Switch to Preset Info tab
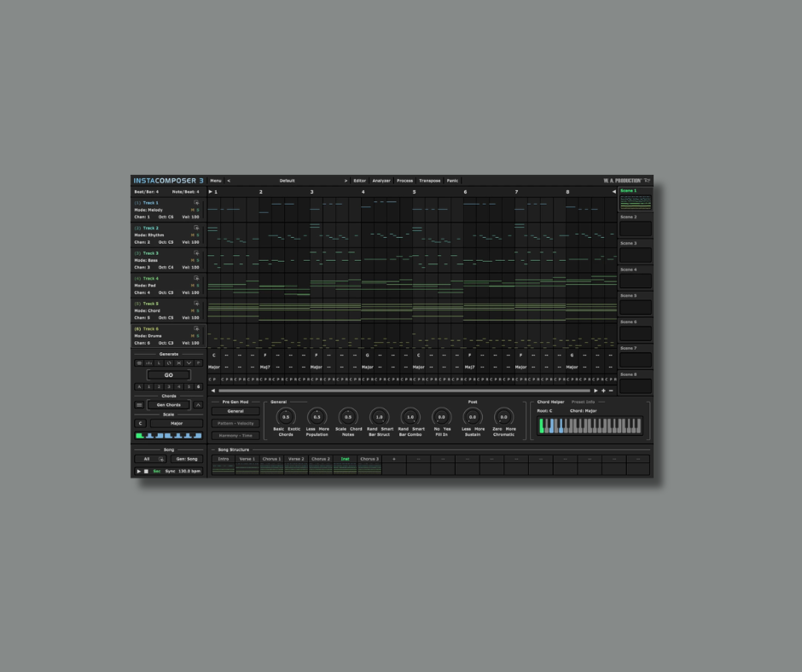The width and height of the screenshot is (802, 672). tap(583, 402)
